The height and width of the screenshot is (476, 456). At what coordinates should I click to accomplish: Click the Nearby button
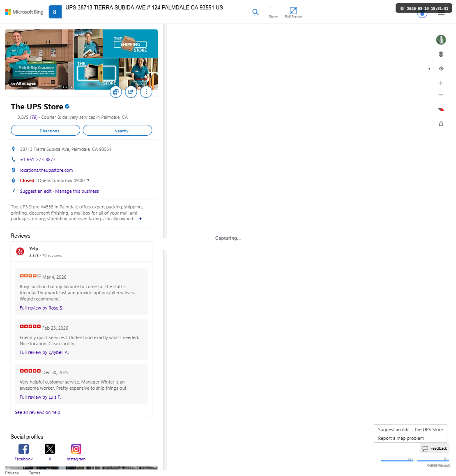tap(117, 131)
